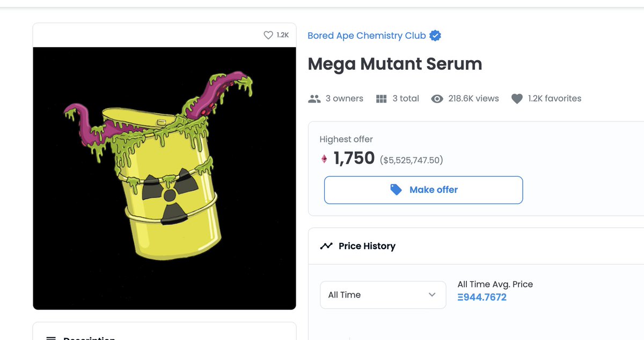
Task: Click the owners people icon
Action: point(314,99)
